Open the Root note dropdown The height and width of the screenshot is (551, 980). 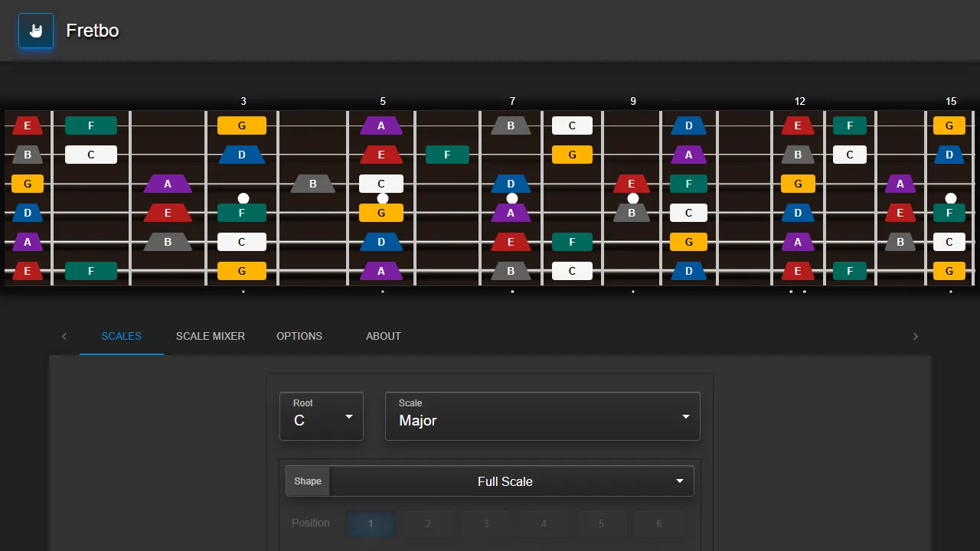[322, 416]
